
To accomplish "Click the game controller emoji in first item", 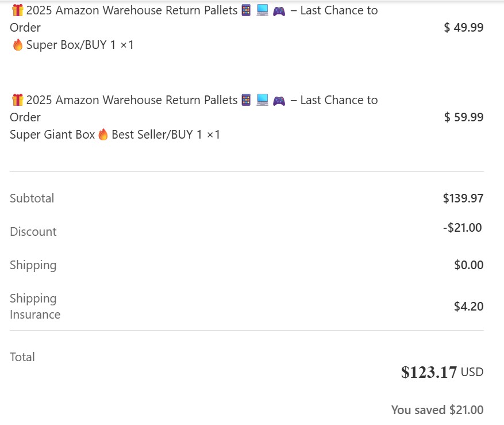I will (279, 11).
